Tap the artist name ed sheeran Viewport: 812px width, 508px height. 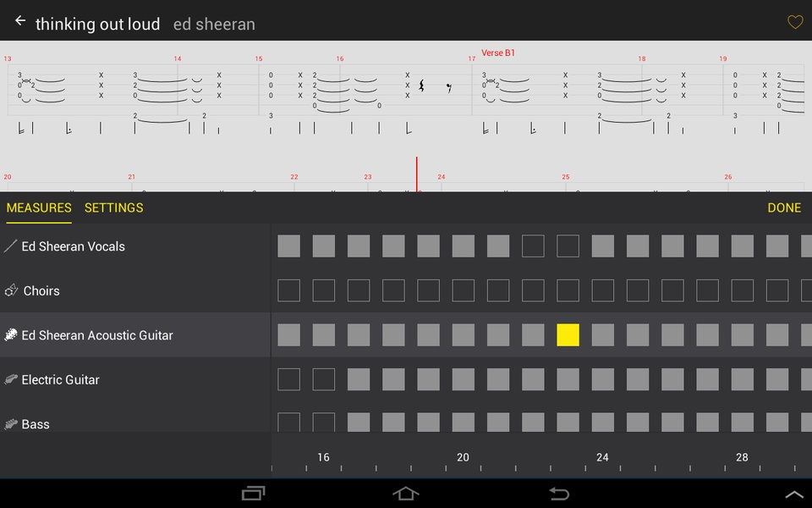(x=214, y=24)
